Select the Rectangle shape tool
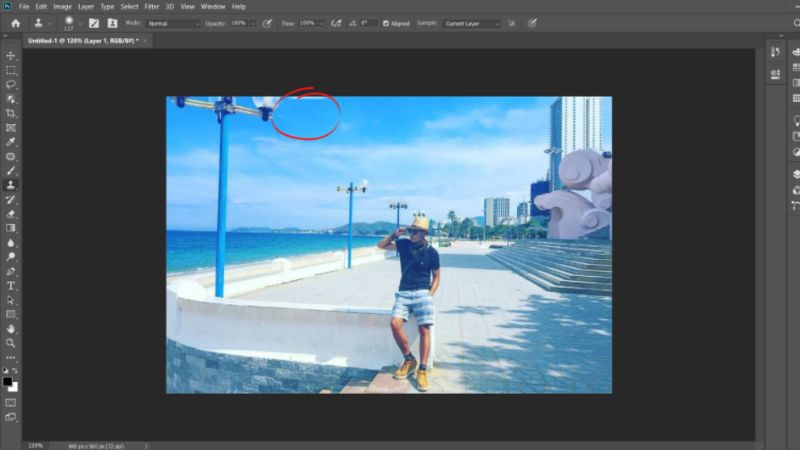The height and width of the screenshot is (450, 800). [x=10, y=314]
